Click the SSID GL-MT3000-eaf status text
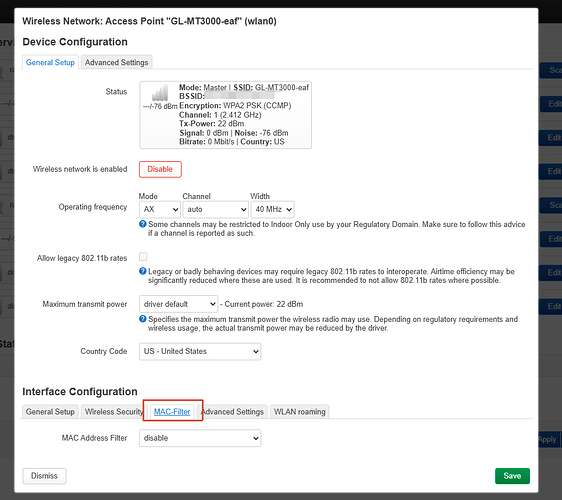 (x=271, y=87)
